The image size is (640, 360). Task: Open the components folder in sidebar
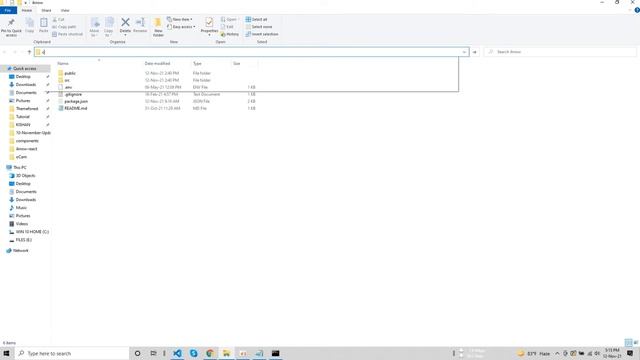click(x=27, y=141)
